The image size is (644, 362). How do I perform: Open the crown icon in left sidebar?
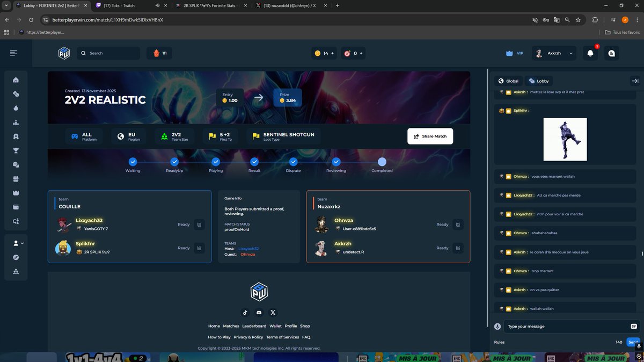point(16,193)
